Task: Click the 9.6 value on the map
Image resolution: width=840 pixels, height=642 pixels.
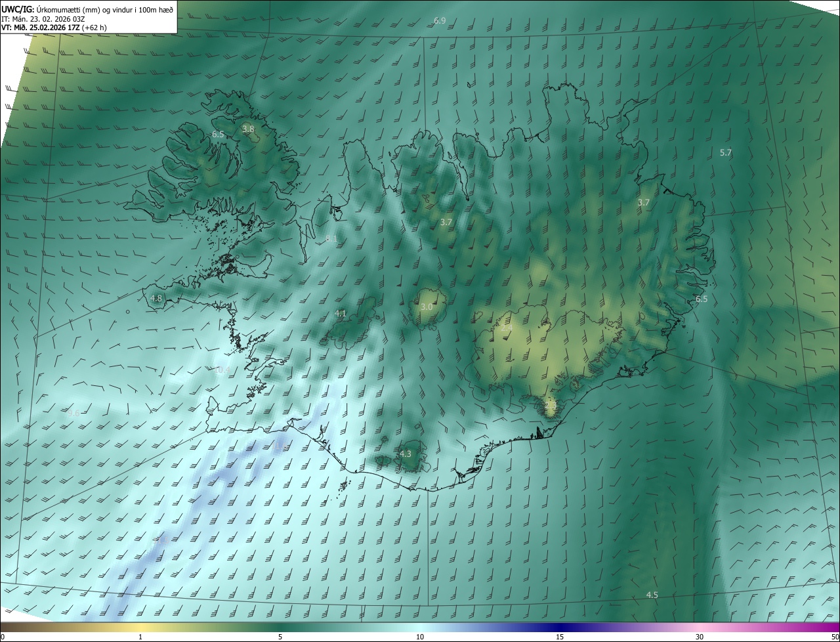Action: (x=73, y=414)
